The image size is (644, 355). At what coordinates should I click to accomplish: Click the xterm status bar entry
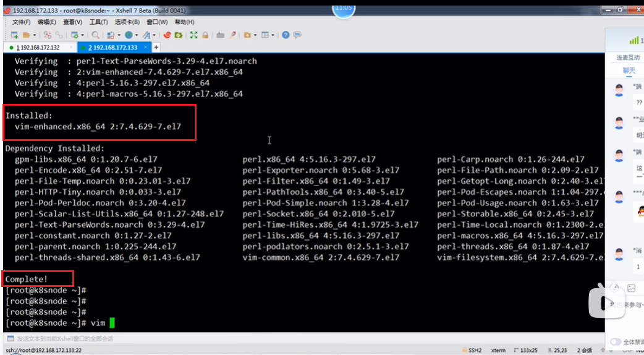pos(498,351)
